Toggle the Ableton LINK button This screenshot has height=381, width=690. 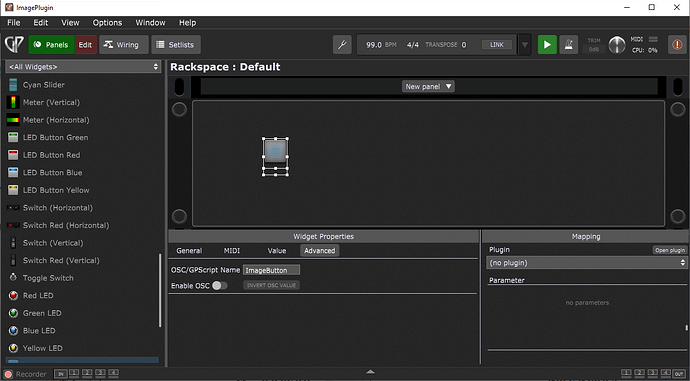point(497,45)
